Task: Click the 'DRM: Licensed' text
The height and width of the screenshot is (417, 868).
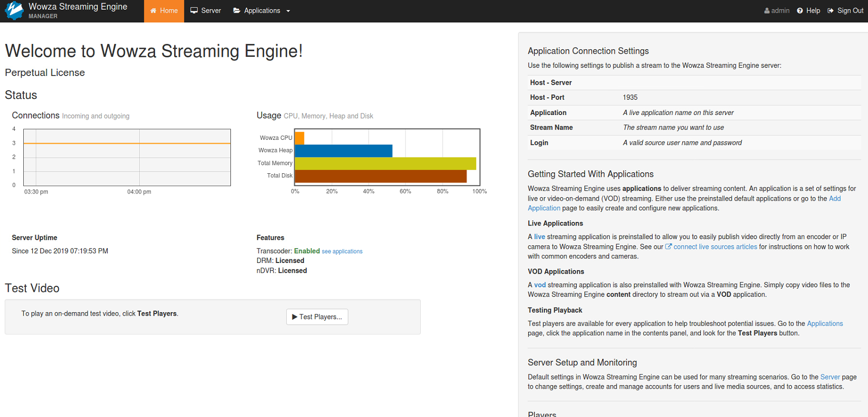Action: [281, 260]
